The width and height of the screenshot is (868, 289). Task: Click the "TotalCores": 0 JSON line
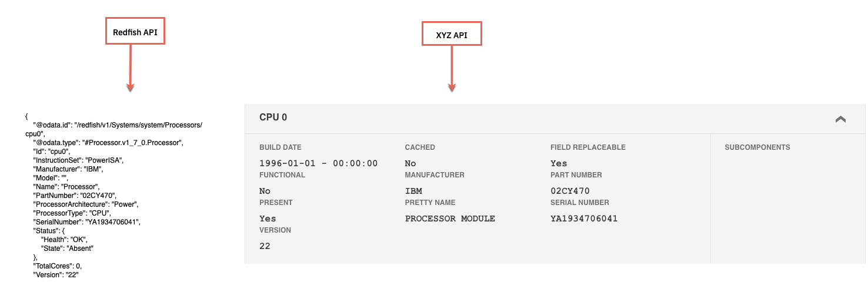pos(57,266)
